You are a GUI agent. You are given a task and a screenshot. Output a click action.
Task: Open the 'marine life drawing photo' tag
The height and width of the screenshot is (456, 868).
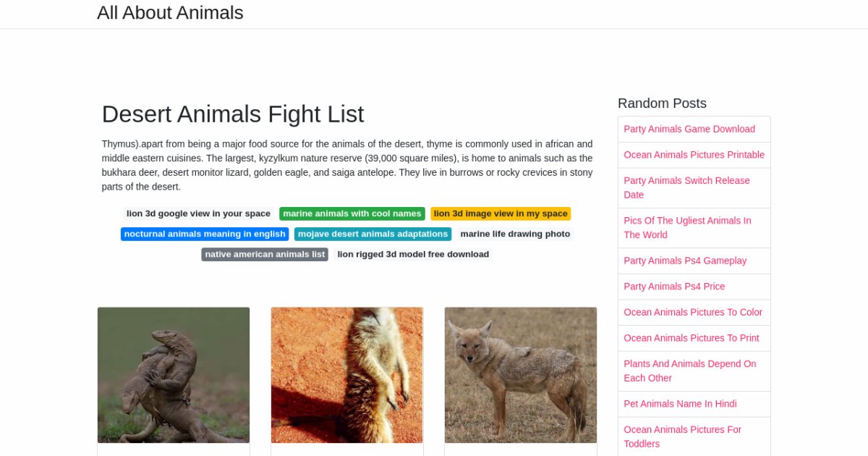[515, 234]
